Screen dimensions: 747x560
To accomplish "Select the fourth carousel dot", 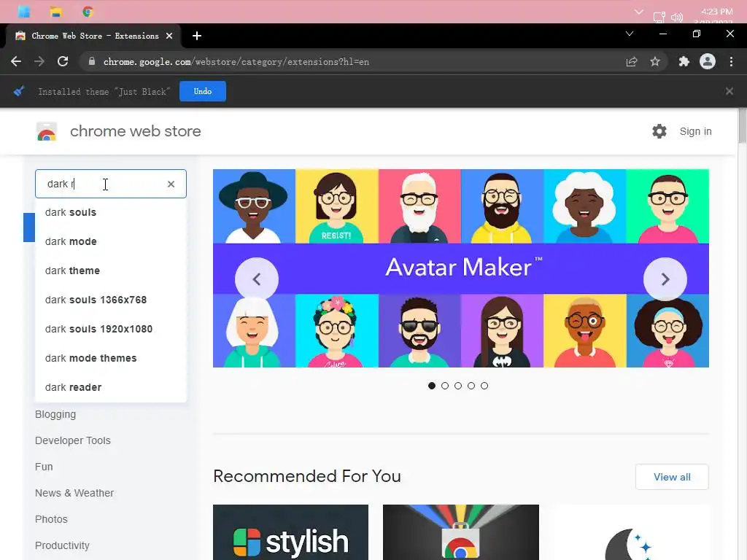I will 471,386.
